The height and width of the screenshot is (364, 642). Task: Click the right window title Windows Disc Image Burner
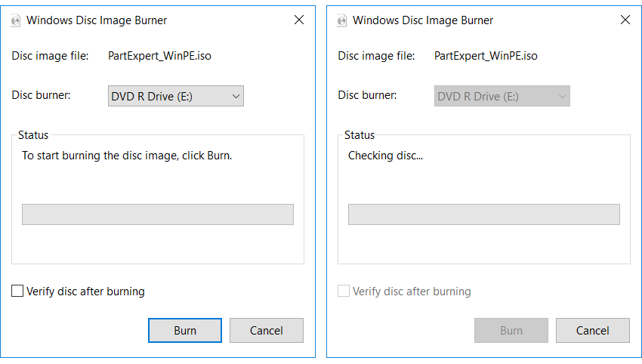[423, 20]
